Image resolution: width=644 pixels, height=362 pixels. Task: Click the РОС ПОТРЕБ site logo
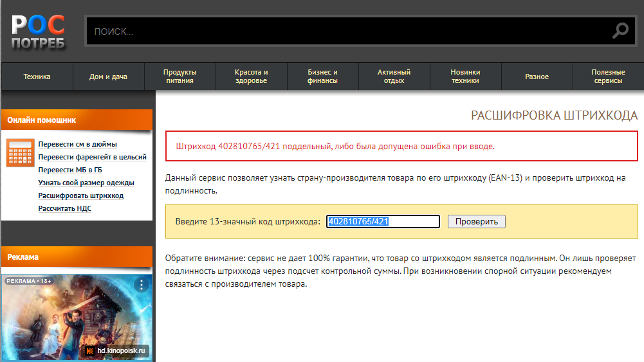pyautogui.click(x=39, y=32)
